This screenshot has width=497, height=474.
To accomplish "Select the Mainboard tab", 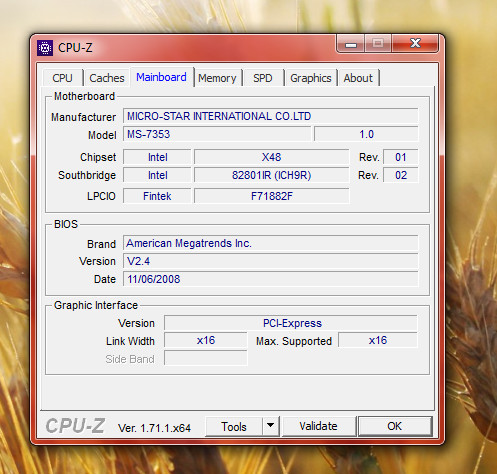I will point(162,77).
